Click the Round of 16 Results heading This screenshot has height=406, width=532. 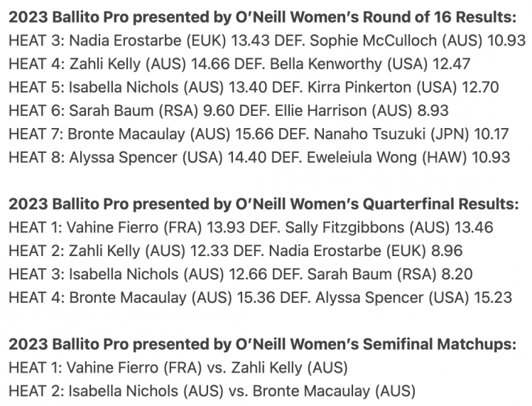(263, 17)
